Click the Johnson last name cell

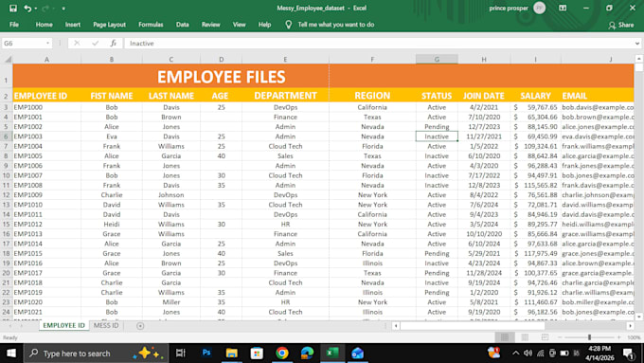[171, 195]
